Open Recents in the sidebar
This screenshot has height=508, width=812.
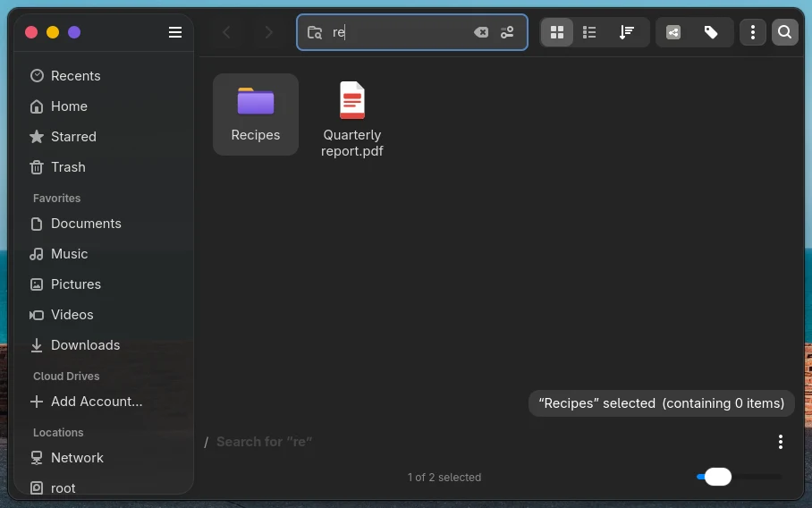(x=104, y=76)
